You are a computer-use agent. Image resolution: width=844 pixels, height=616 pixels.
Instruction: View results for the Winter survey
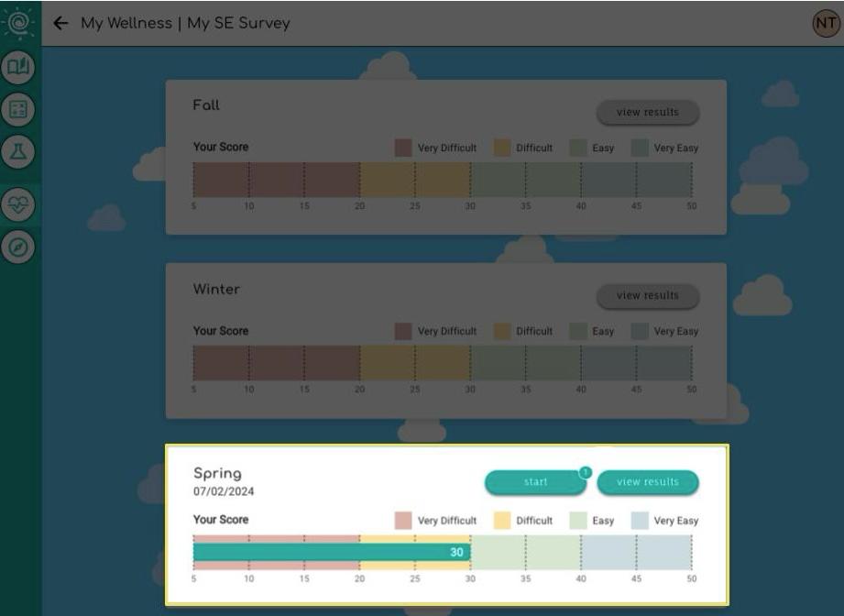pyautogui.click(x=648, y=295)
